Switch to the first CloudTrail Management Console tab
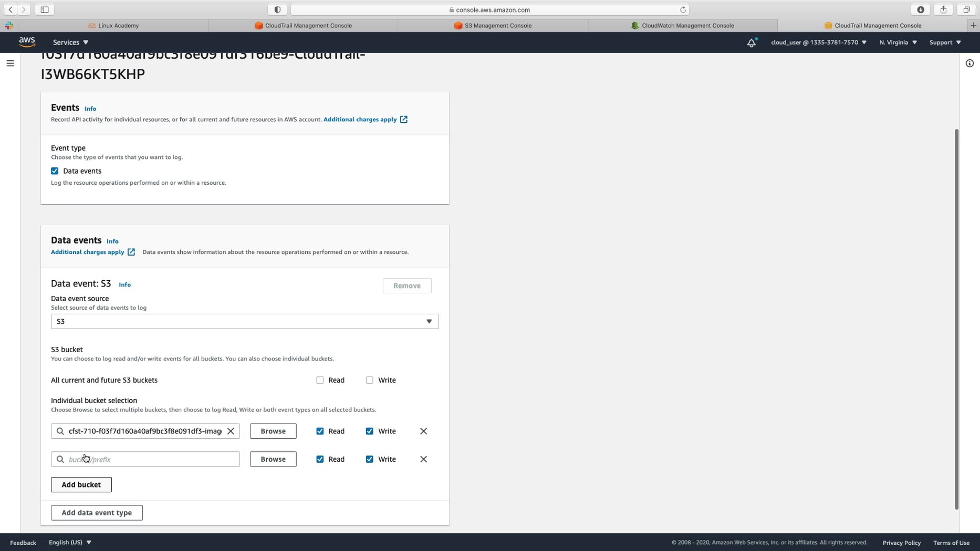The height and width of the screenshot is (551, 980). coord(304,25)
